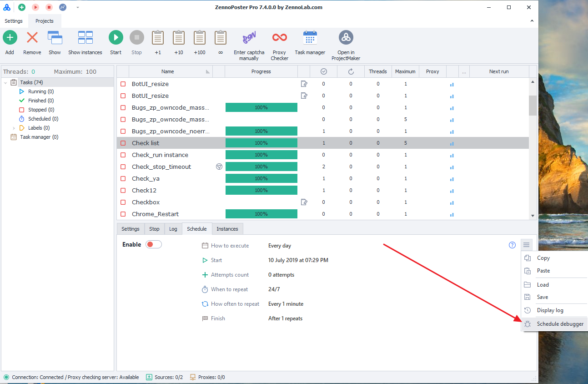The width and height of the screenshot is (588, 384).
Task: Click the Check_ya progress bar
Action: [261, 179]
